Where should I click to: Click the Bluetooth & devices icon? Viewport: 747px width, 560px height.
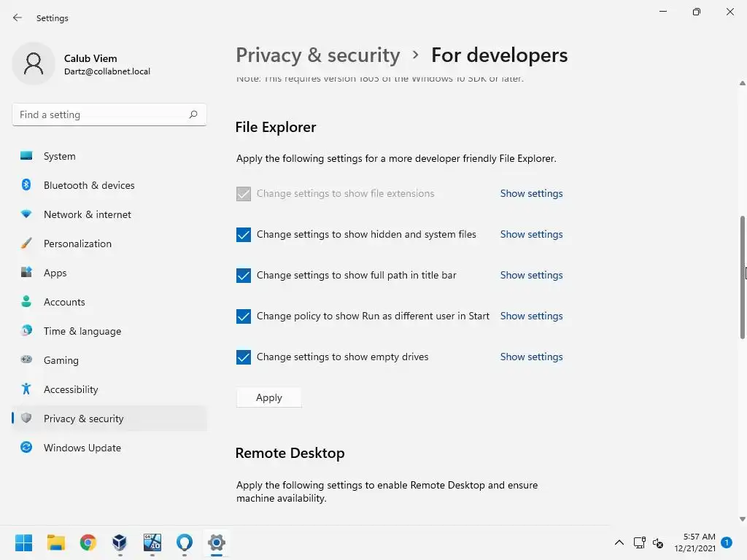(26, 185)
